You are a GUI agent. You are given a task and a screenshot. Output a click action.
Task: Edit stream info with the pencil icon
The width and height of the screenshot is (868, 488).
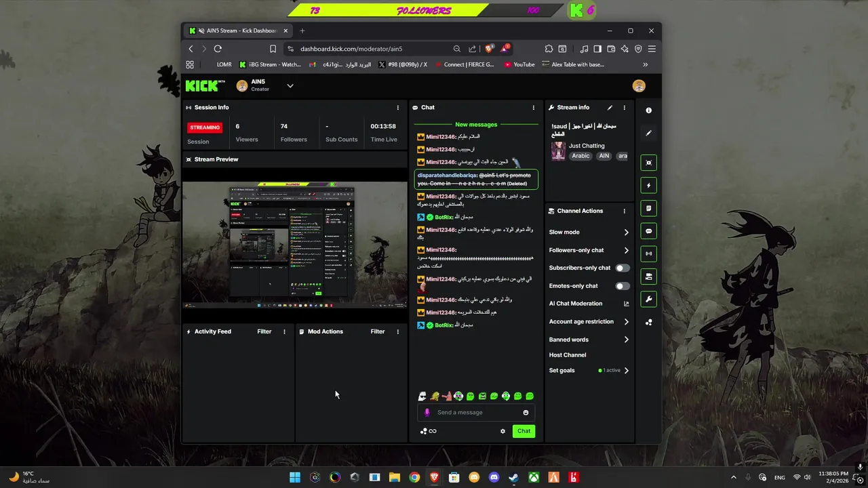click(x=610, y=107)
